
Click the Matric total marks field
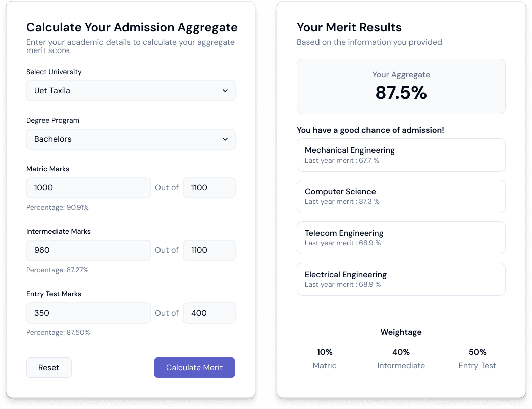point(209,188)
